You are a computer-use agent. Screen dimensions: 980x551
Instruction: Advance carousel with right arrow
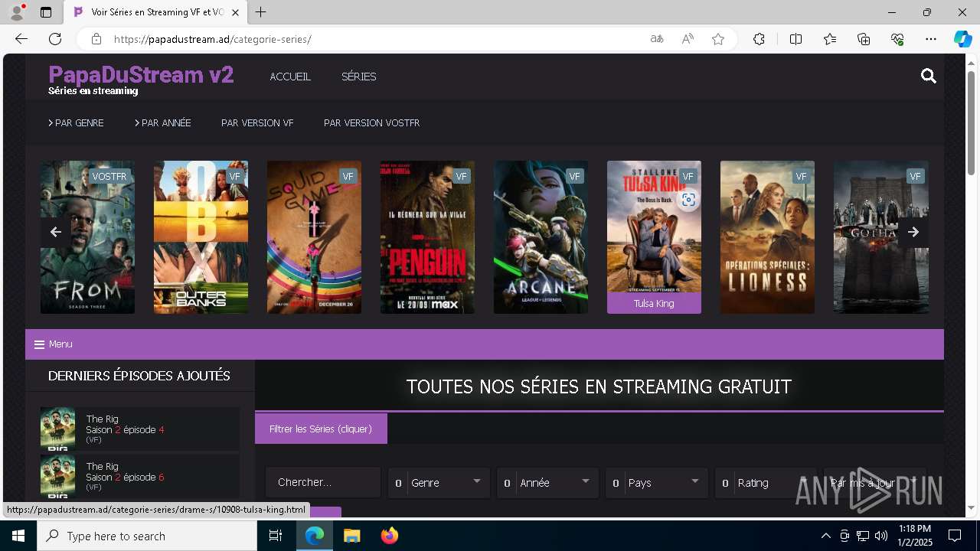913,232
